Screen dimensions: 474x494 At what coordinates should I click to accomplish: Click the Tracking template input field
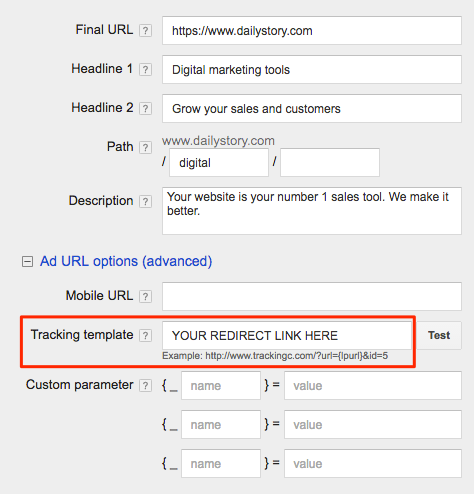(x=287, y=335)
